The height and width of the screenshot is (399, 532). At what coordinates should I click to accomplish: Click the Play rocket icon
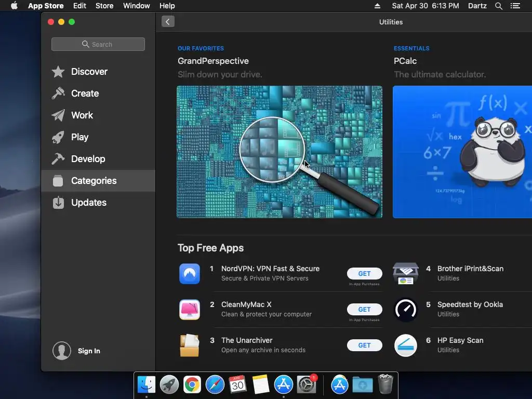point(58,137)
